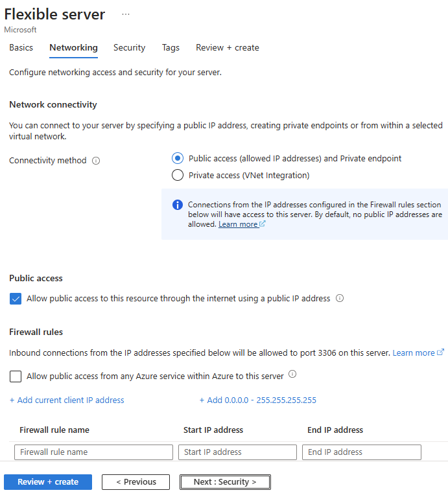Go to the Tags tab
Viewport: 448px width, 497px height.
pyautogui.click(x=171, y=47)
